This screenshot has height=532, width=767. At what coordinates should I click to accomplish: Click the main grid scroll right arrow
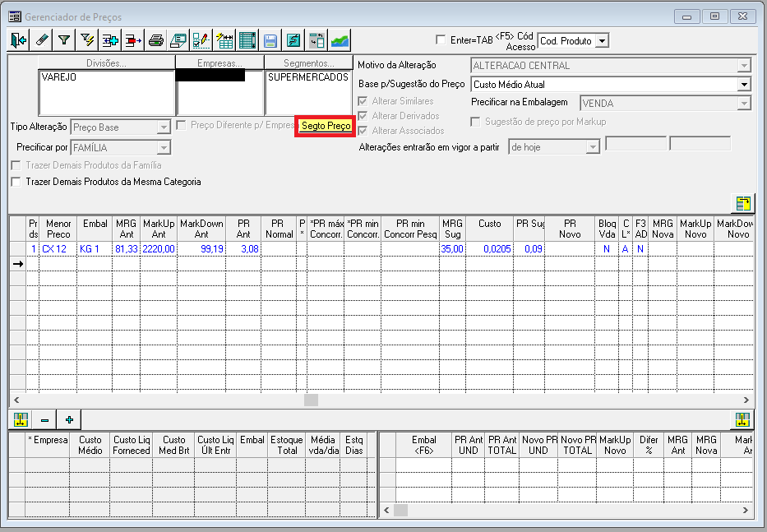(746, 400)
